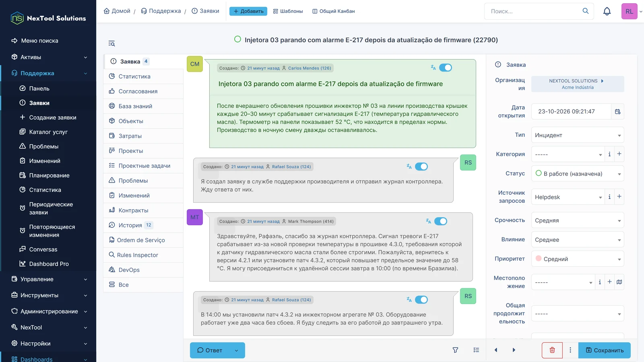This screenshot has width=644, height=362.
Task: Save the ticket with Сохранить
Action: tap(605, 350)
